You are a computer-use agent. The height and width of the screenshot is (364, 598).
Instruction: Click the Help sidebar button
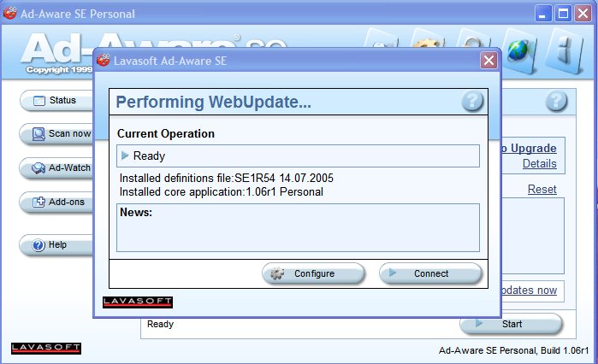pyautogui.click(x=56, y=245)
